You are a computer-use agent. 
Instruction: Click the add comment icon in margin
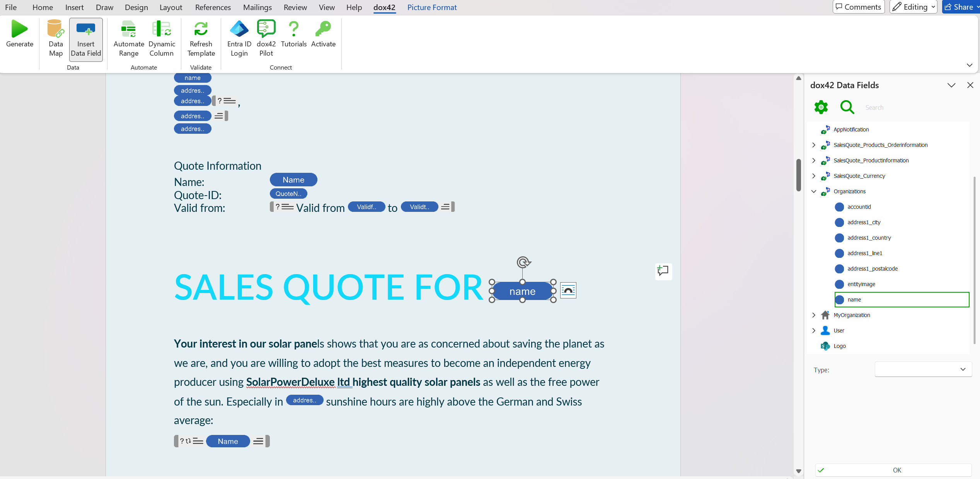pos(663,271)
